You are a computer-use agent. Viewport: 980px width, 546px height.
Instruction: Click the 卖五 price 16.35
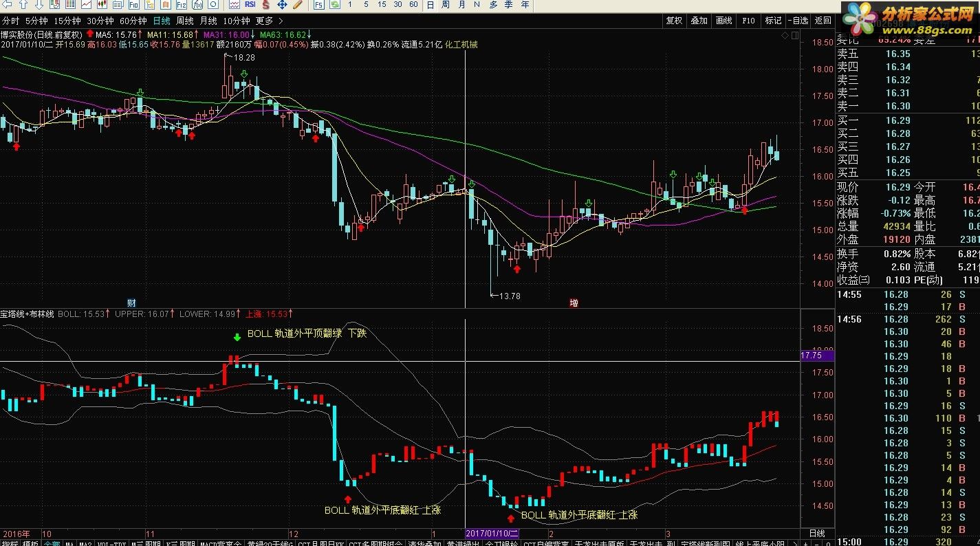click(897, 54)
